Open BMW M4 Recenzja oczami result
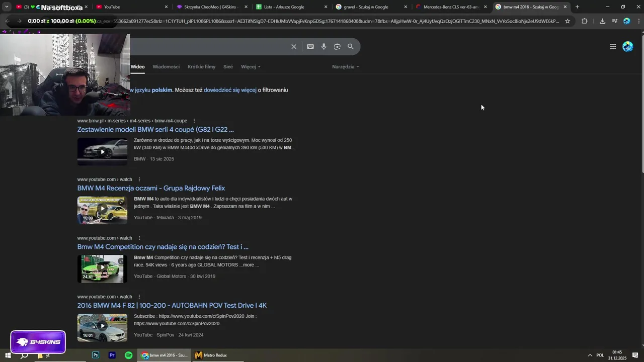The image size is (644, 362). click(151, 188)
